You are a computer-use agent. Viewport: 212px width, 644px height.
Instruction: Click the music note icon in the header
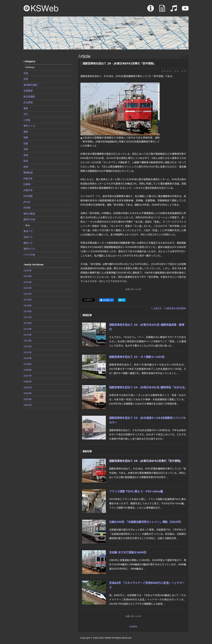coord(174,8)
